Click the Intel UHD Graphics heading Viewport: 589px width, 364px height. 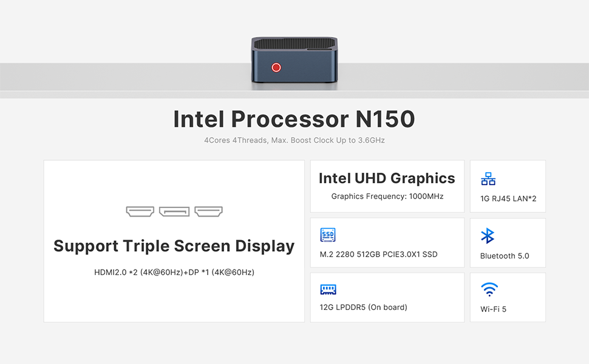click(x=387, y=178)
